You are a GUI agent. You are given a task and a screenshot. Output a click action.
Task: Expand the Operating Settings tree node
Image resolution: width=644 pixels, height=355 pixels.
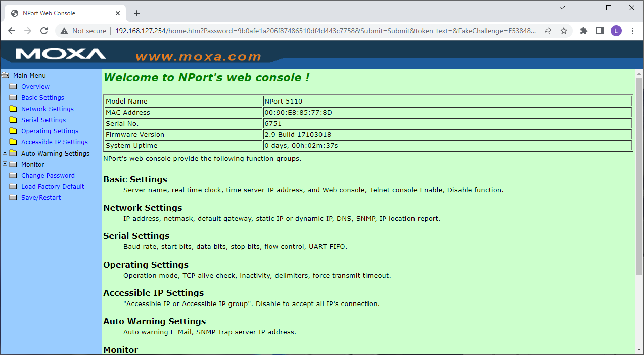[x=5, y=131]
